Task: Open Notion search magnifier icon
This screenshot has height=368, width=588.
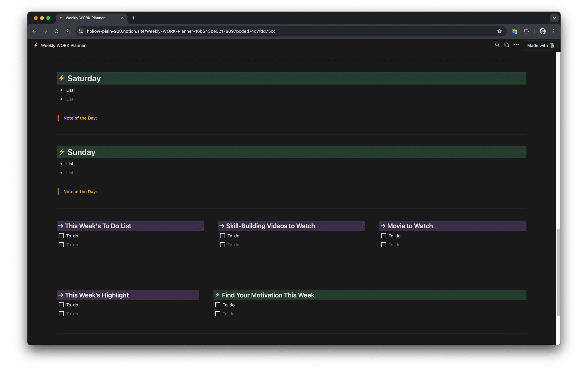Action: [497, 45]
